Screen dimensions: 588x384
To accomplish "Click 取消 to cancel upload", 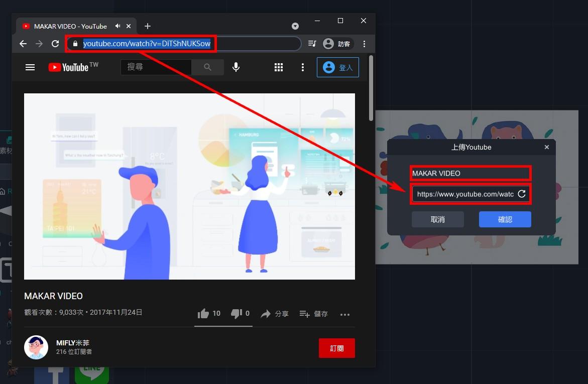I will click(438, 219).
